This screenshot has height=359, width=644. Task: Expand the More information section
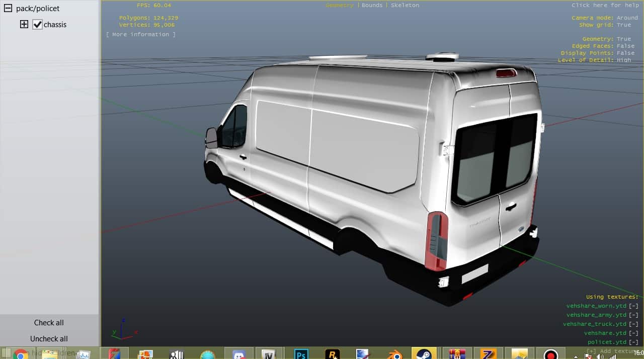click(141, 34)
